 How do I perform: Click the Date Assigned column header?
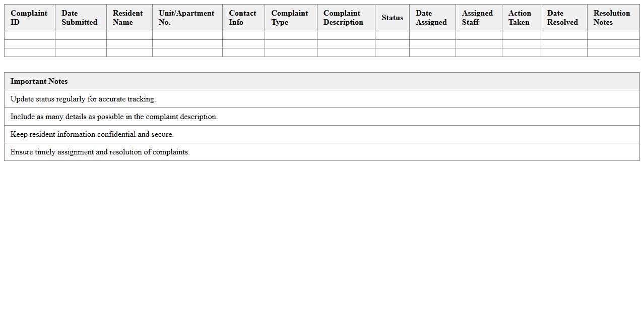tap(432, 18)
